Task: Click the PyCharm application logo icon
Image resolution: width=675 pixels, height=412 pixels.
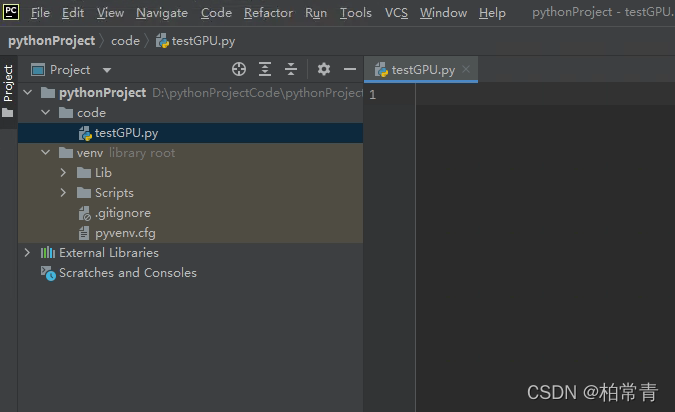Action: pyautogui.click(x=11, y=12)
